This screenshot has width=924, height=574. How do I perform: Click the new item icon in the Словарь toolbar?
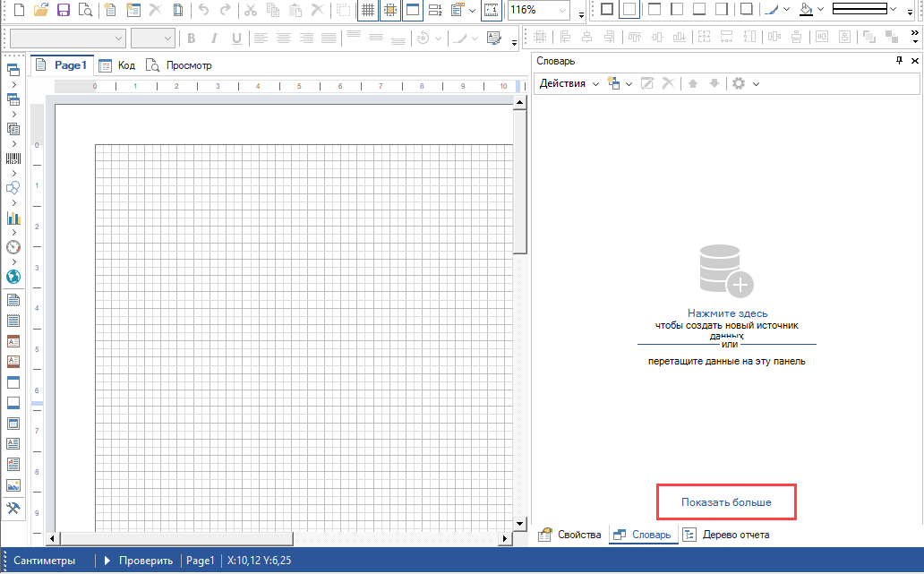click(x=614, y=83)
